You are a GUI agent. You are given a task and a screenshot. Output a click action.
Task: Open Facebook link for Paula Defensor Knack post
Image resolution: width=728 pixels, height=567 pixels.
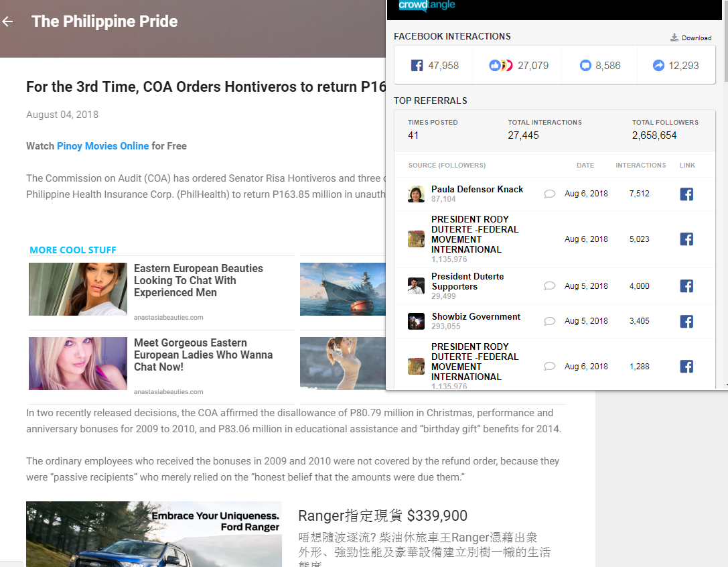click(x=686, y=194)
